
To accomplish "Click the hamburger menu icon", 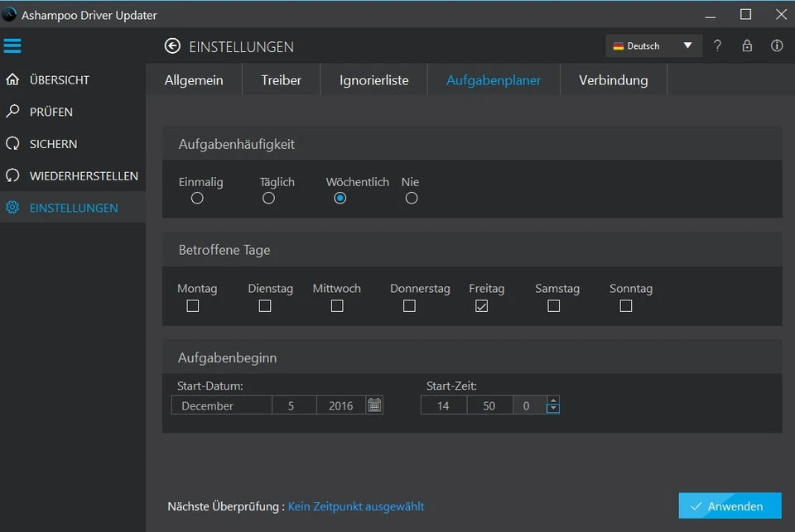I will pyautogui.click(x=12, y=46).
